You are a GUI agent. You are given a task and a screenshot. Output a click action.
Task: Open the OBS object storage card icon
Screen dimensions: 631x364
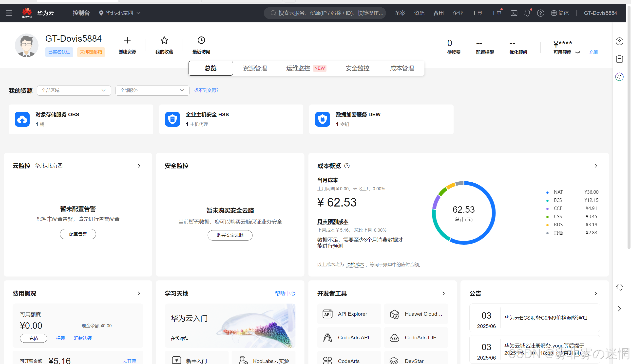(x=22, y=119)
